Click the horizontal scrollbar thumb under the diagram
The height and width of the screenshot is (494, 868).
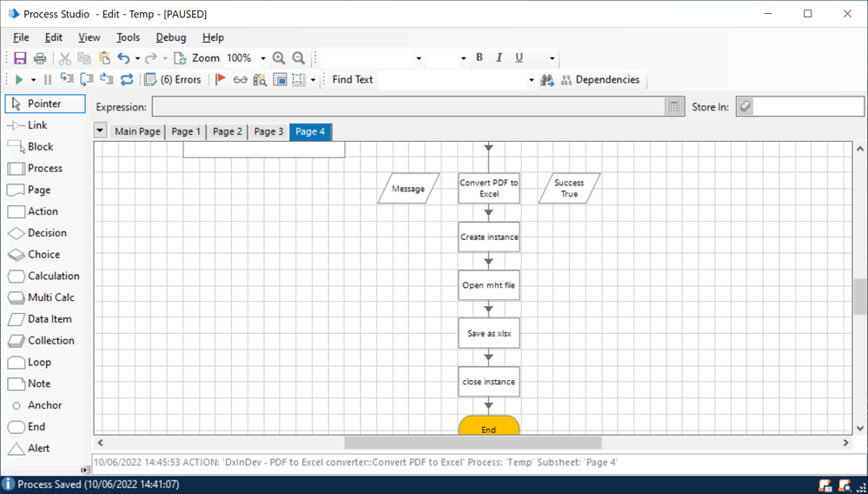473,443
